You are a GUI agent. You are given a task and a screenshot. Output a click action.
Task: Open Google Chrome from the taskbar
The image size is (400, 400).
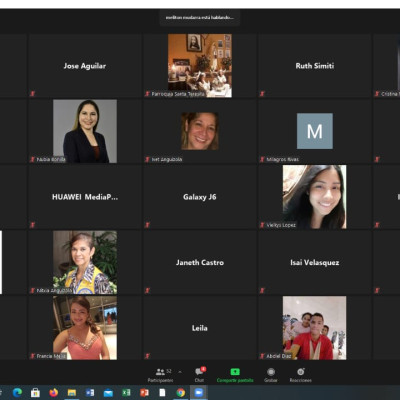click(x=180, y=393)
